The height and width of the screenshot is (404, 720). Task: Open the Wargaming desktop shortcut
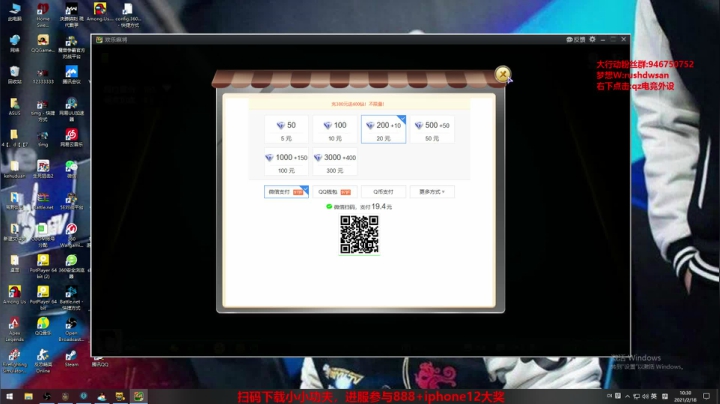[71, 235]
